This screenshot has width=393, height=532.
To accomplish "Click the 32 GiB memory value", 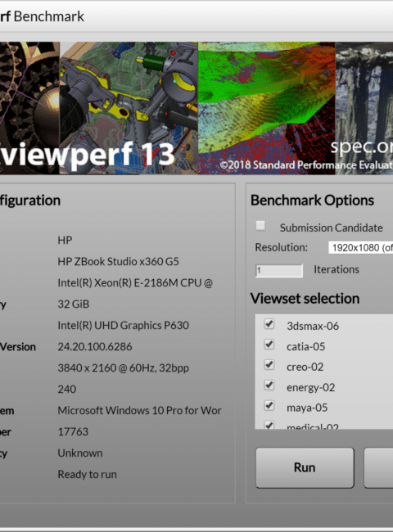I will [x=74, y=304].
